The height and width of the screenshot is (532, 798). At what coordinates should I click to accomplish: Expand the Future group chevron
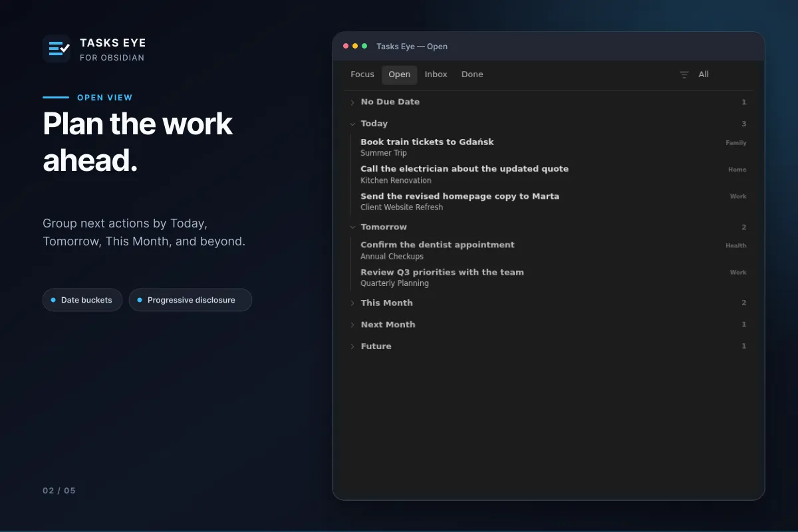[352, 346]
